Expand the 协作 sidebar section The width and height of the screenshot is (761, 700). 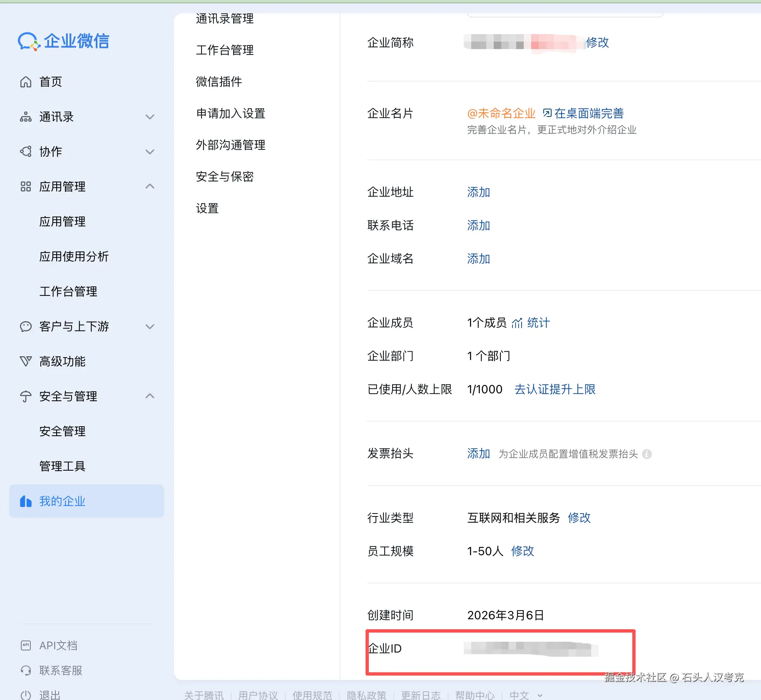pyautogui.click(x=150, y=151)
